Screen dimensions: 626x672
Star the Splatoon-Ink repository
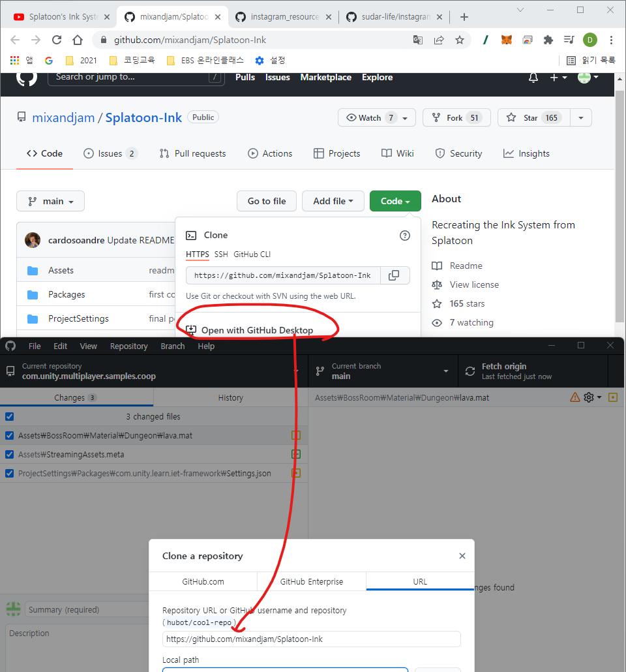[x=533, y=117]
